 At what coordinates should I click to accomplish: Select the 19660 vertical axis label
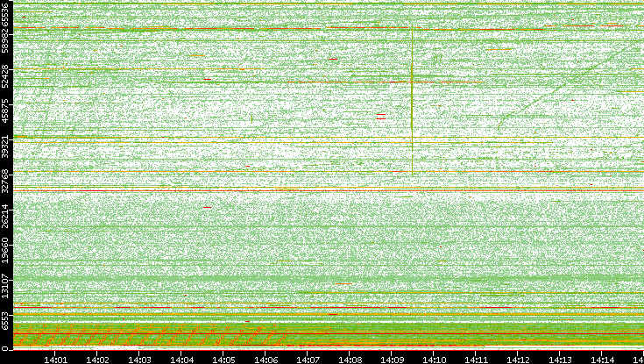pyautogui.click(x=6, y=252)
